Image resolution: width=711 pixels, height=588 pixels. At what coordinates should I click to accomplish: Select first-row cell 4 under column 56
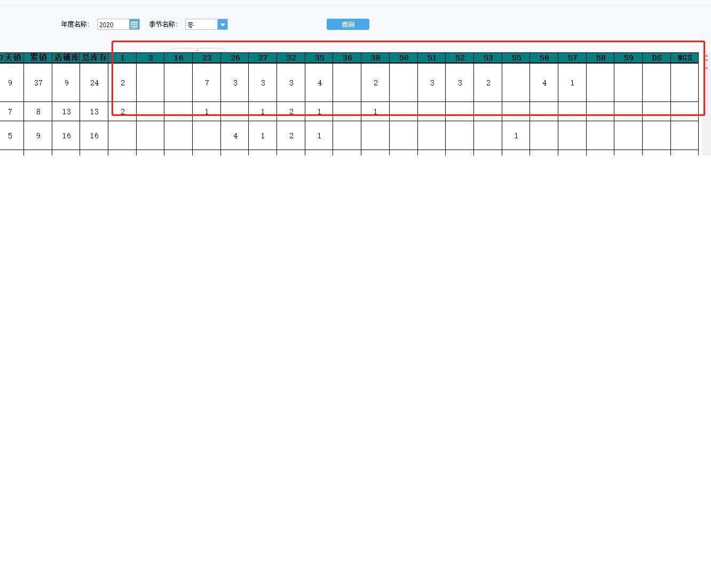pyautogui.click(x=544, y=83)
